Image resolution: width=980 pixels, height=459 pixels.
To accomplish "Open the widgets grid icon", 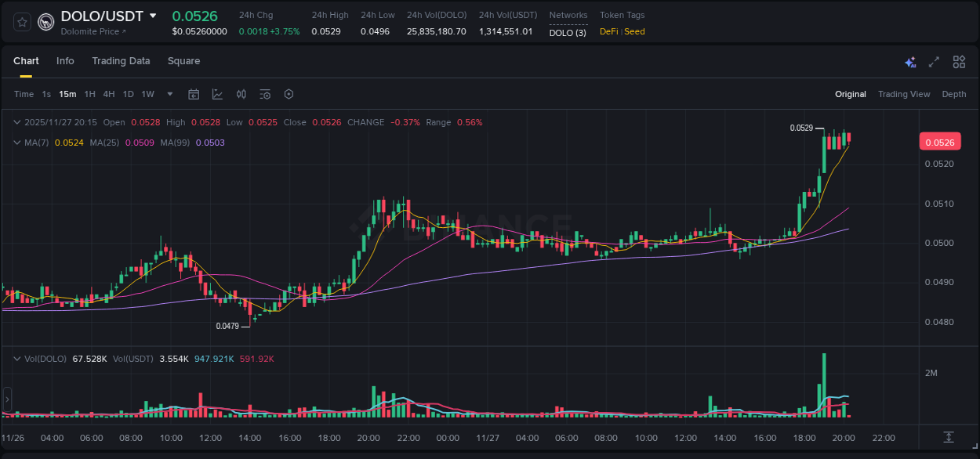I will point(959,61).
